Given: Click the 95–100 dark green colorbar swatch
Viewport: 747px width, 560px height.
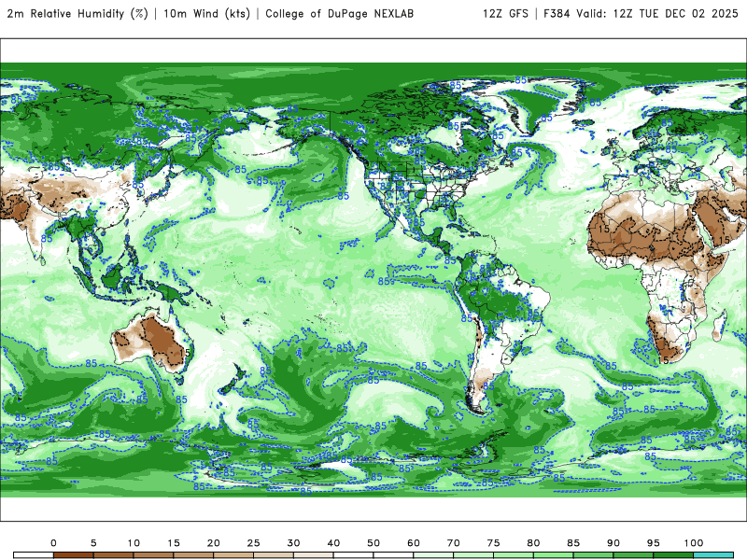Looking at the screenshot, I should coord(673,555).
